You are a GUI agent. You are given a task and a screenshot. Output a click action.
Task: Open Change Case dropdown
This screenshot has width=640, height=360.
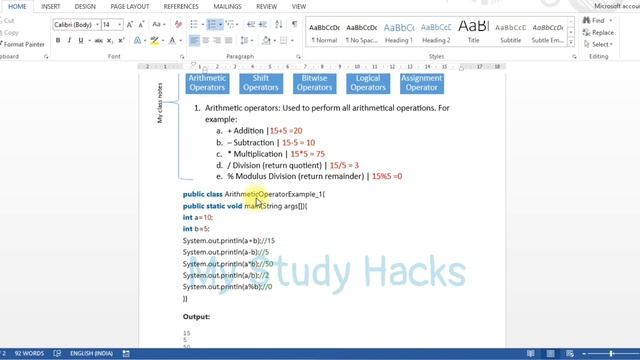[x=158, y=25]
